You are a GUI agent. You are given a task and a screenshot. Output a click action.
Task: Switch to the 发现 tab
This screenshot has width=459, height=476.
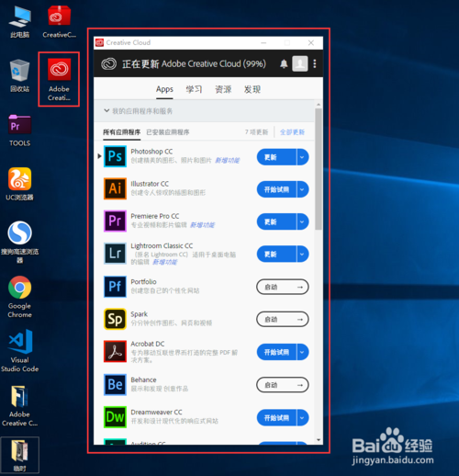[252, 89]
